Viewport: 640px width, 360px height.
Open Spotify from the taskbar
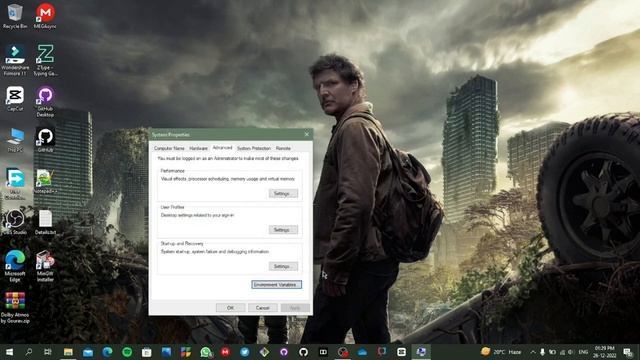(x=127, y=352)
